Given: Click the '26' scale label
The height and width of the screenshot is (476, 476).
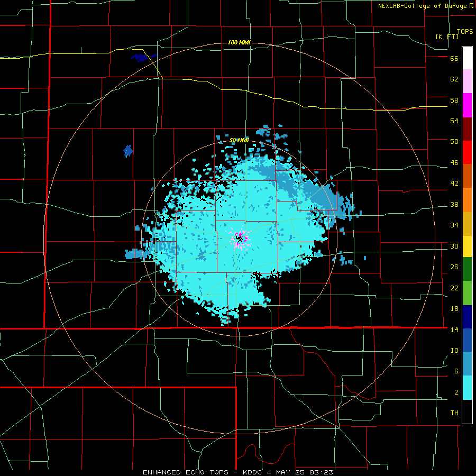Looking at the screenshot, I should [454, 267].
